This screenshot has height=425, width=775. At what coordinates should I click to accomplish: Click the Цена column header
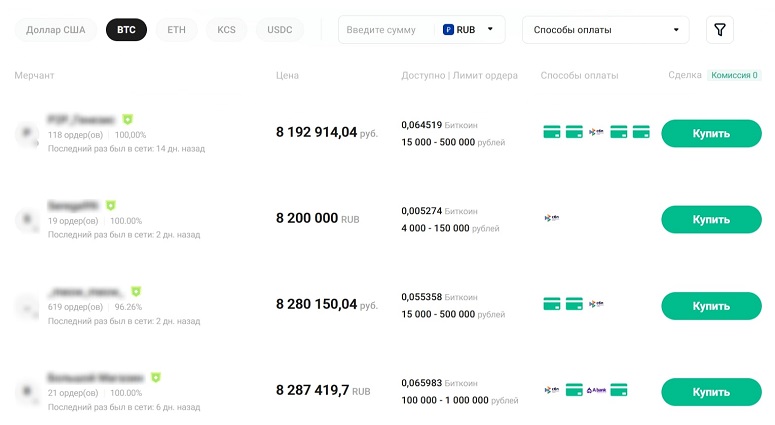287,75
